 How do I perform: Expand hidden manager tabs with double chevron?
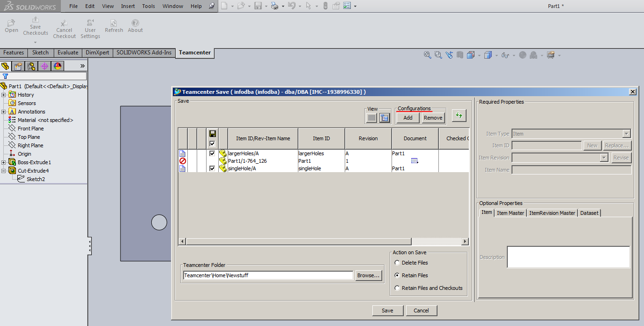[83, 66]
